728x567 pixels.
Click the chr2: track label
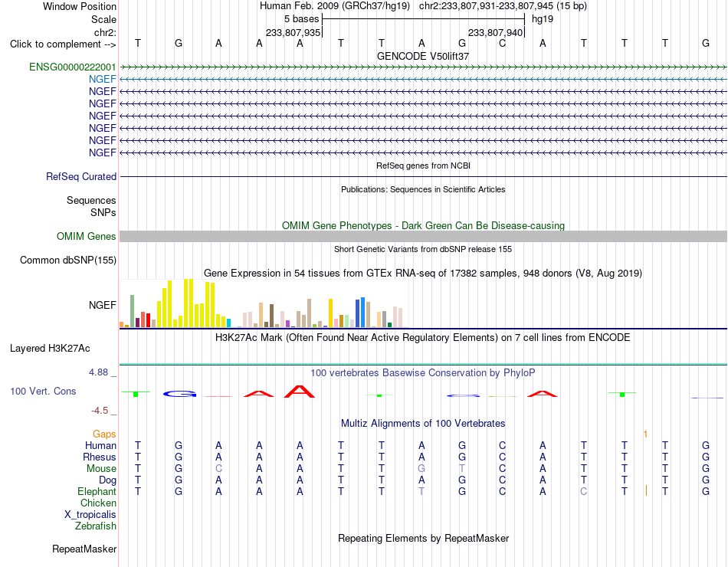coord(105,32)
